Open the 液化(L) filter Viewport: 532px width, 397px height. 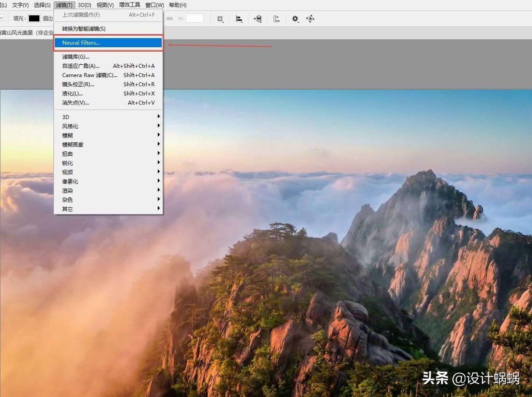tap(72, 93)
